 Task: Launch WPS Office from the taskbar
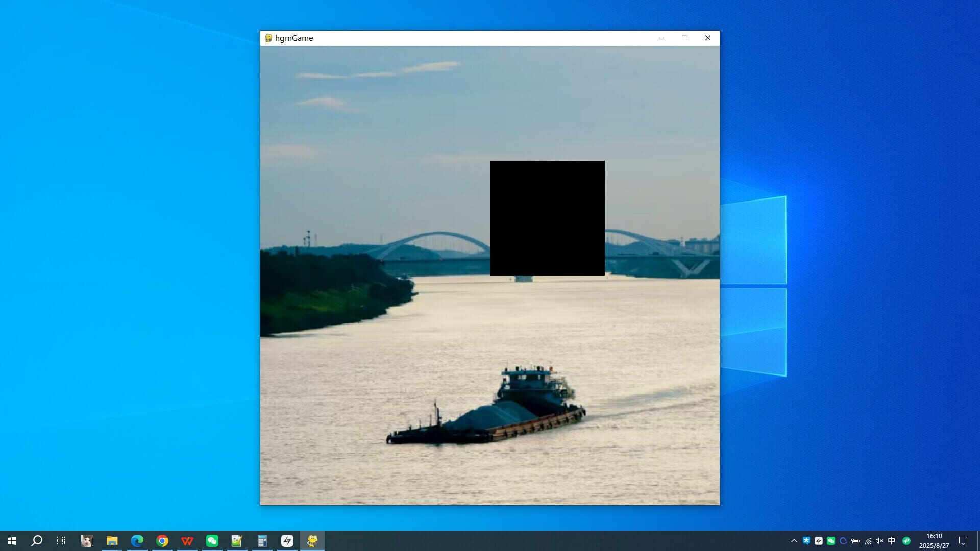tap(187, 540)
